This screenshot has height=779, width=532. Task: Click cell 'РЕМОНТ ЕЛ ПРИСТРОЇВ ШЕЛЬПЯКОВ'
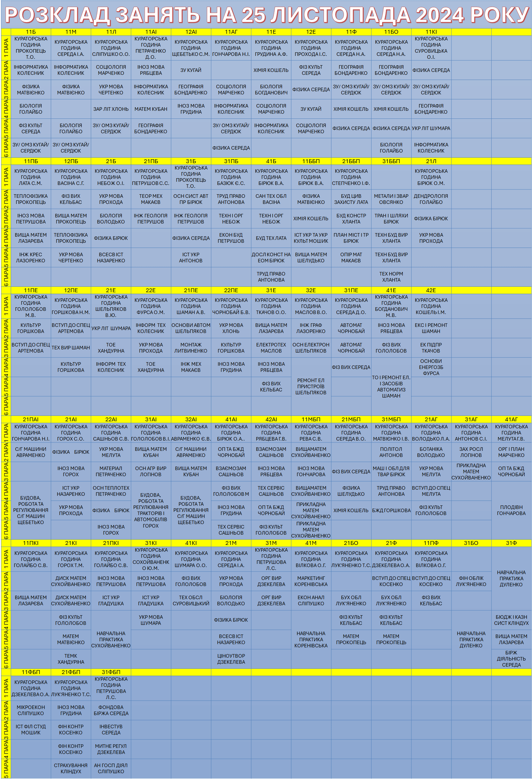(311, 387)
